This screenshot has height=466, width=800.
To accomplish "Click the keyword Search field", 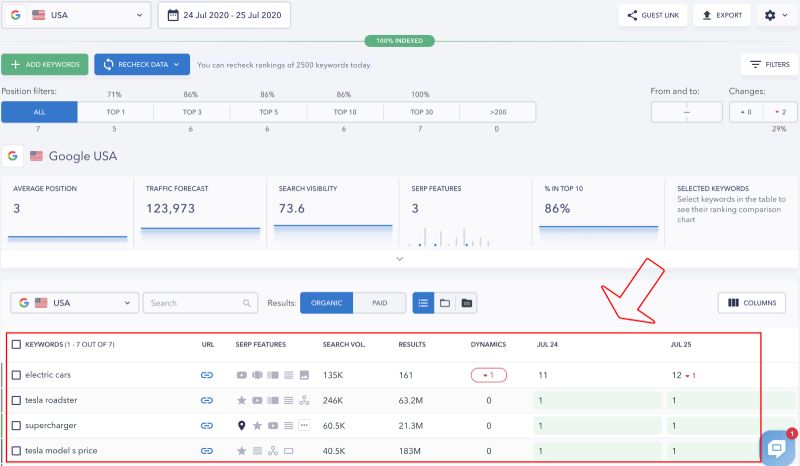I will (201, 303).
